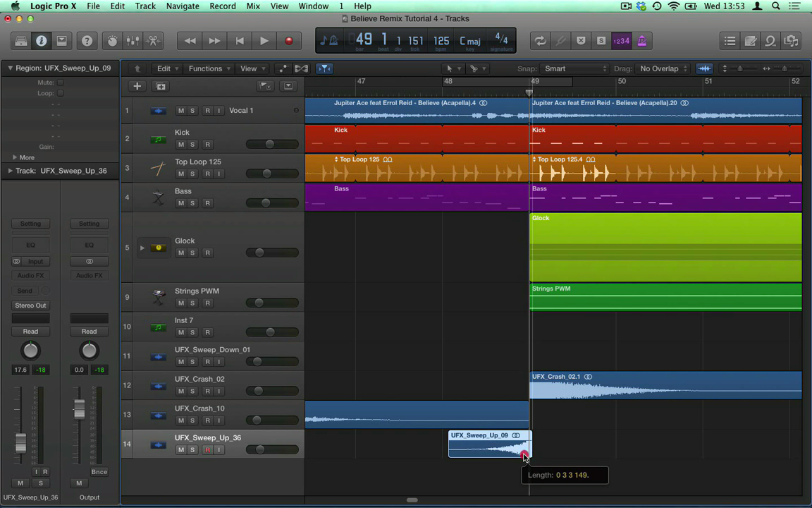
Task: Select the UFX_Crash_02.1 audio region
Action: 665,385
